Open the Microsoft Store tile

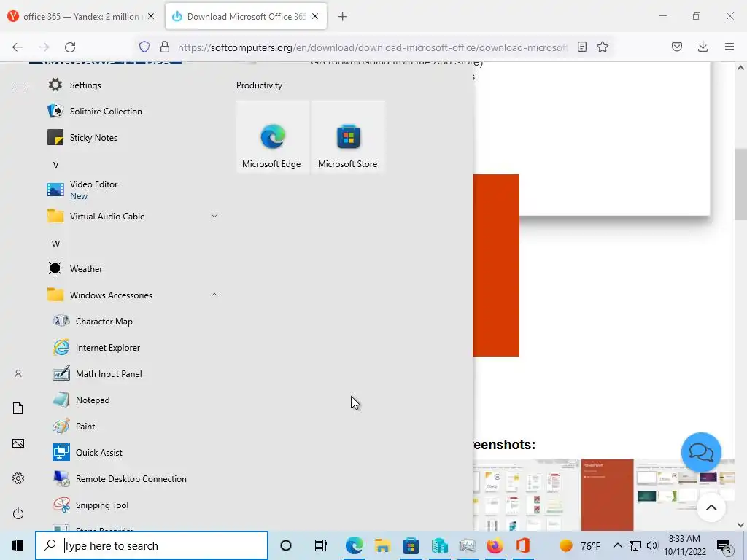coord(348,137)
